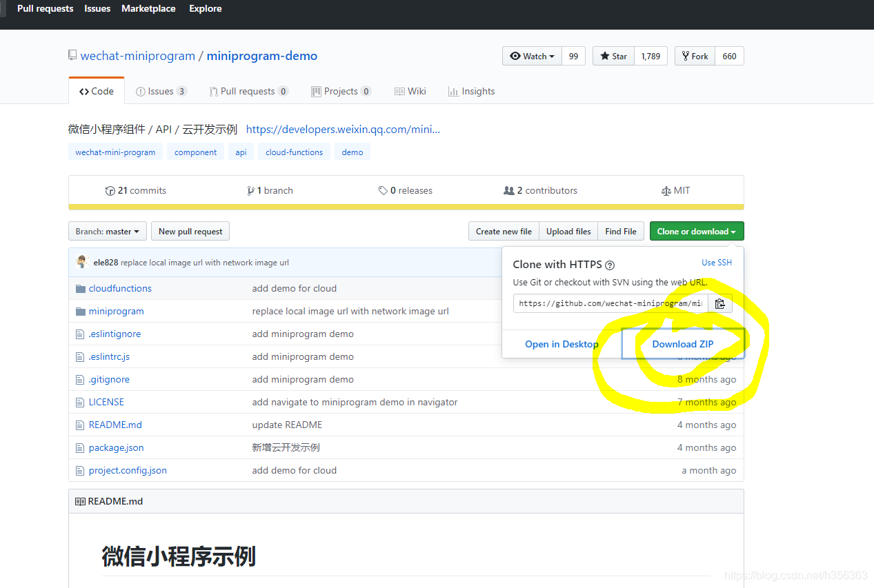Click the book icon in README.md header
The height and width of the screenshot is (588, 874).
pyautogui.click(x=80, y=501)
